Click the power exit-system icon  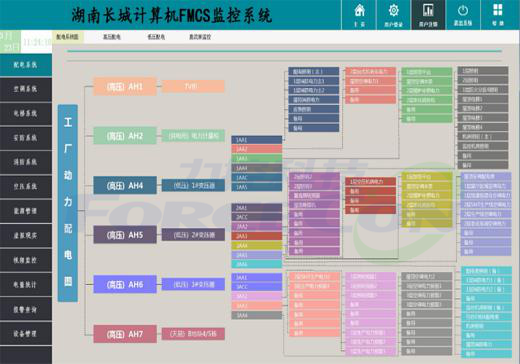pos(463,15)
